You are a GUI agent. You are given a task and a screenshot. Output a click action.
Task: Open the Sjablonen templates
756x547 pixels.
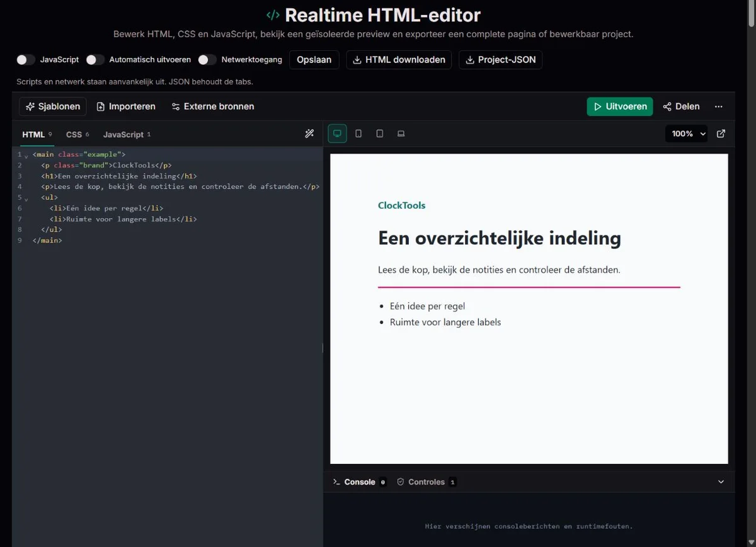(53, 107)
